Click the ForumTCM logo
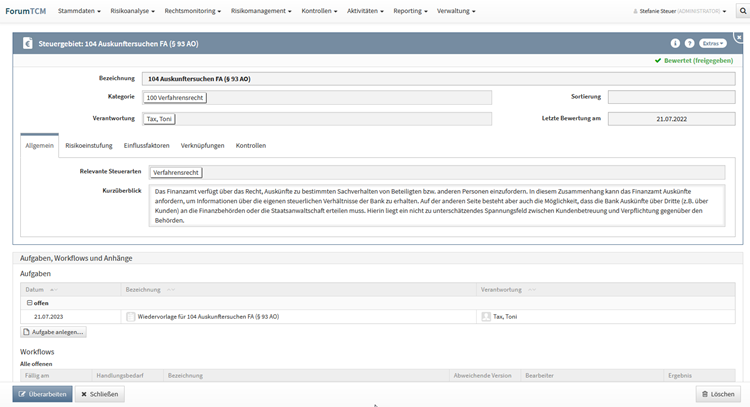 27,12
